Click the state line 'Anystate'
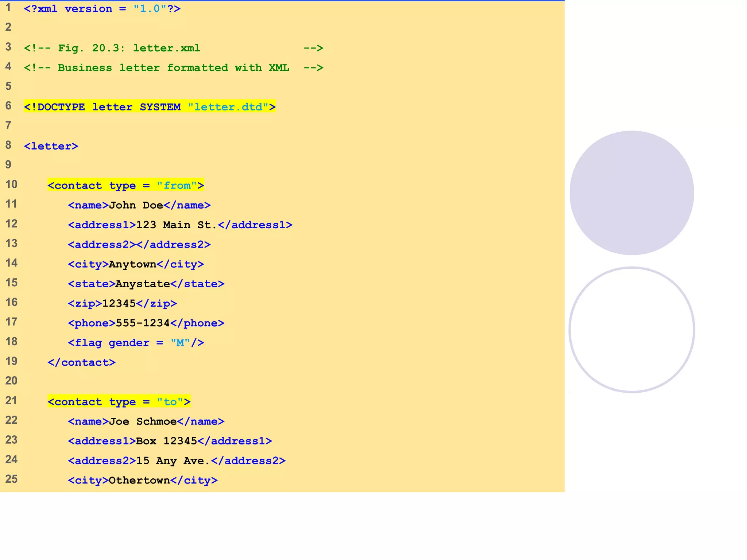 click(146, 284)
